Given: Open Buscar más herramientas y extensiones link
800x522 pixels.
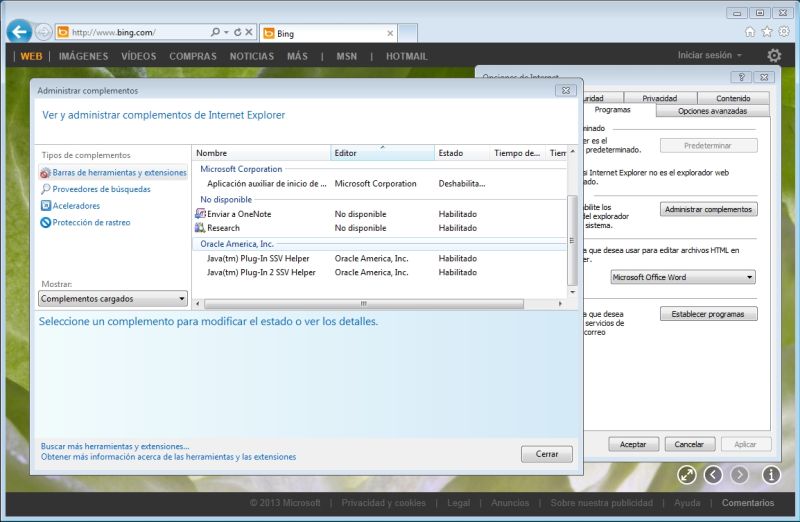Looking at the screenshot, I should point(115,446).
